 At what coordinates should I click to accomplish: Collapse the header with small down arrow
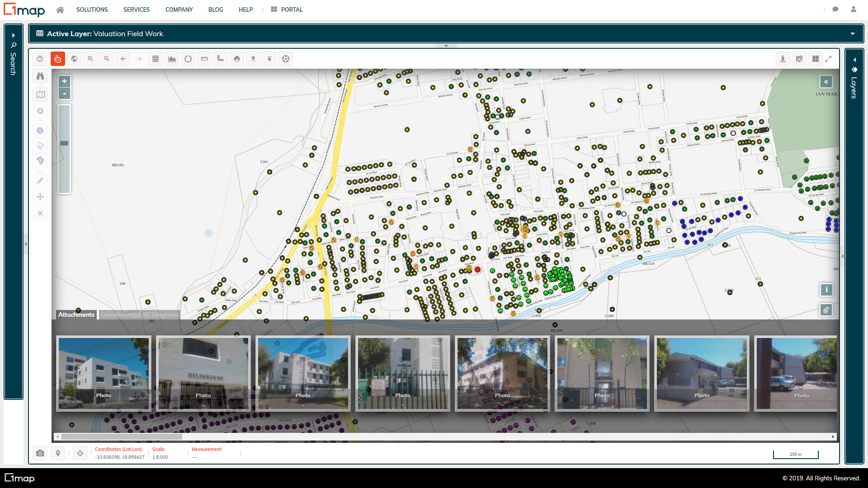(x=446, y=46)
